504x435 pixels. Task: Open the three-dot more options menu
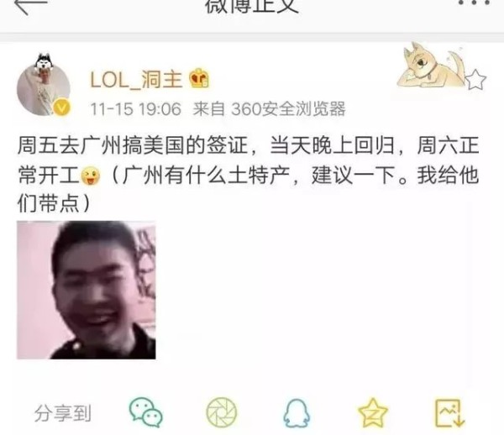474,3
